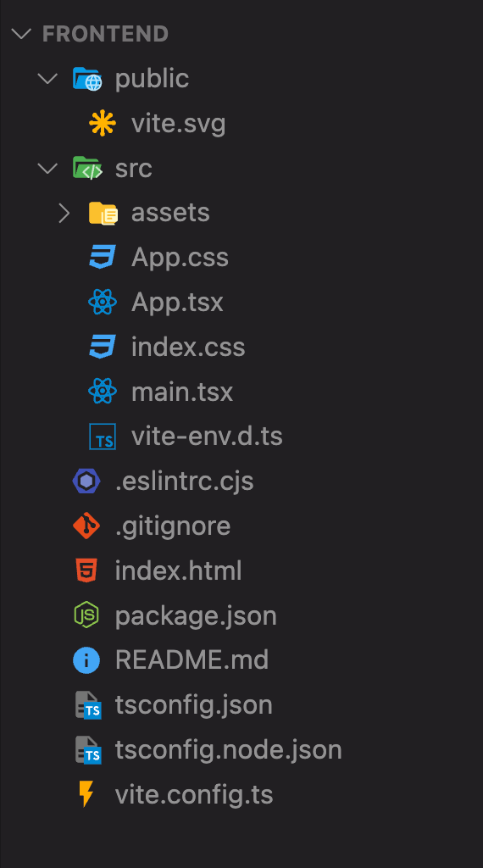
Task: Expand the assets folder
Action: 64,213
